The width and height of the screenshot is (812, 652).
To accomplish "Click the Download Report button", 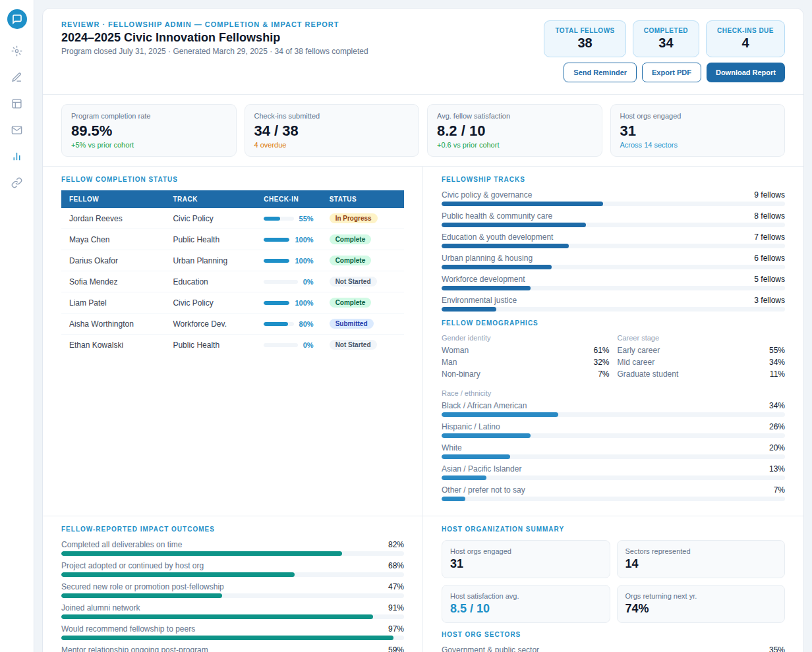I will (x=745, y=72).
